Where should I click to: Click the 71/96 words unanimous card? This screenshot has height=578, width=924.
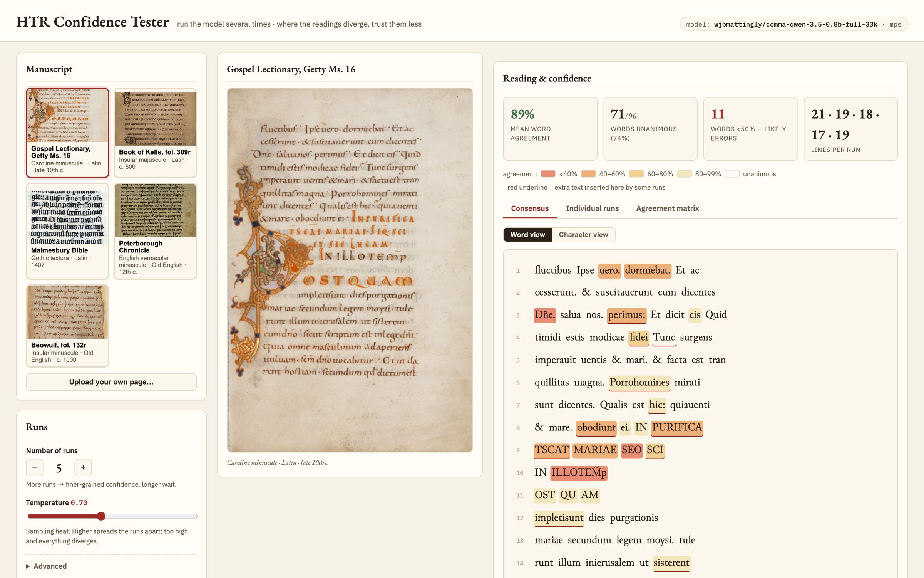[x=650, y=129]
